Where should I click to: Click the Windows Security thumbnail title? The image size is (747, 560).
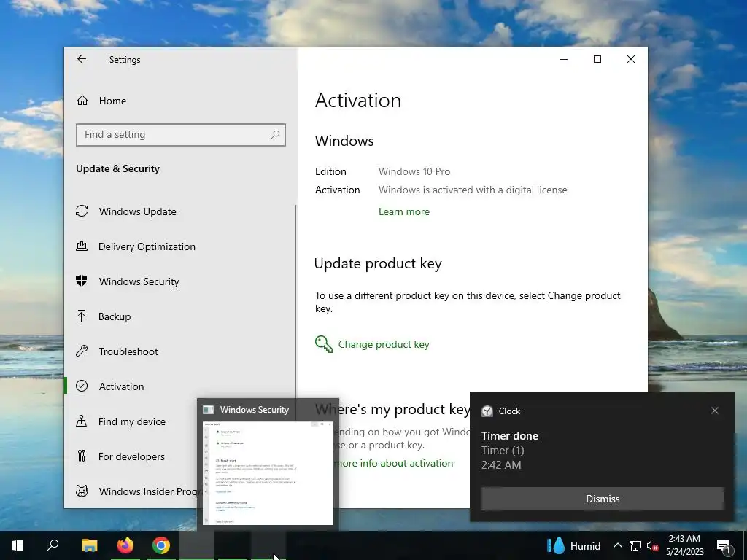(x=255, y=410)
